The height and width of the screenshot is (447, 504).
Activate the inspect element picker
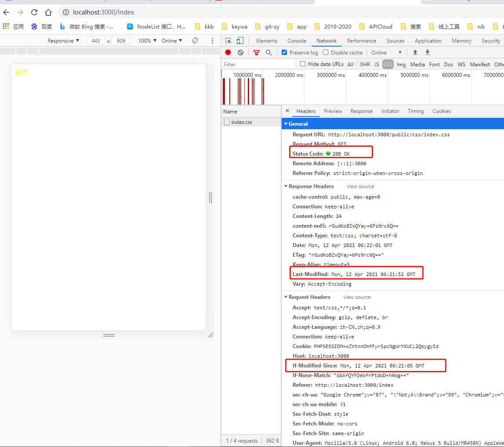pyautogui.click(x=228, y=40)
